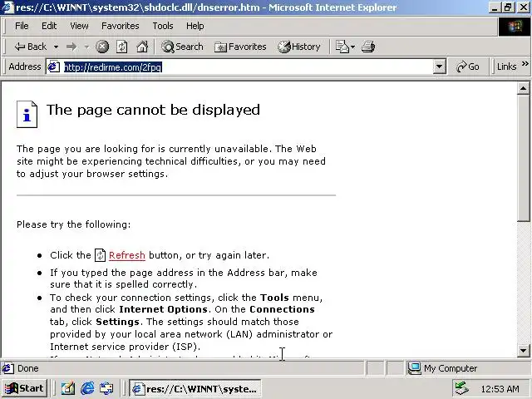This screenshot has width=532, height=399.
Task: Expand the address bar dropdown list
Action: pos(439,66)
